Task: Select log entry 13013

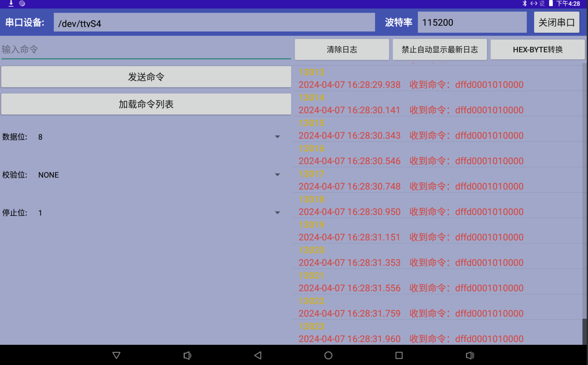Action: tap(312, 72)
